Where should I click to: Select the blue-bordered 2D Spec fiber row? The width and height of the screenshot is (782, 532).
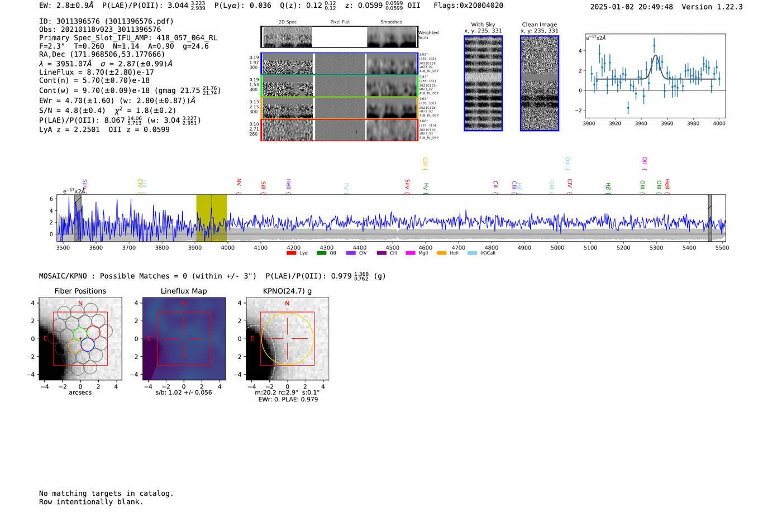pos(288,64)
